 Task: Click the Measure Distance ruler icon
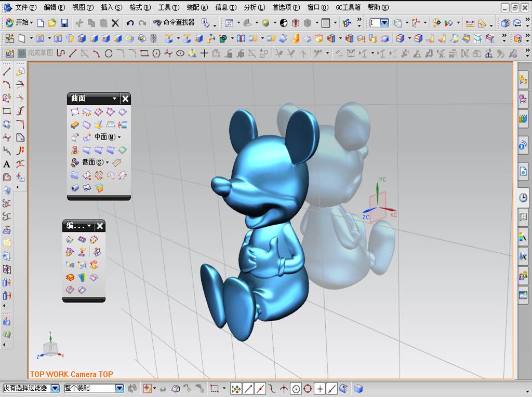tap(470, 23)
